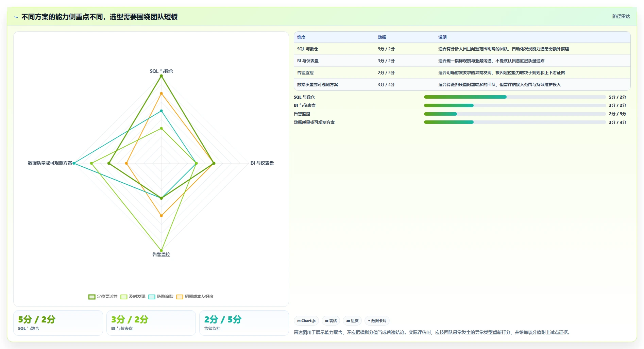Screen dimensions: 644x349
Task: Click the 5分 / 2分 SQL 与数仓 data card
Action: 58,323
